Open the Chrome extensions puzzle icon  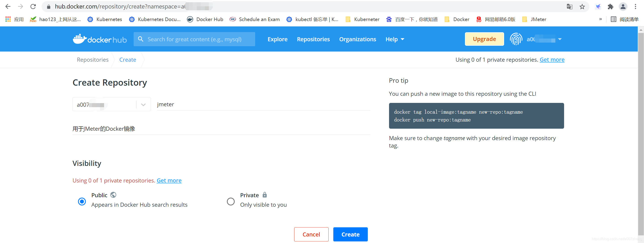point(610,7)
